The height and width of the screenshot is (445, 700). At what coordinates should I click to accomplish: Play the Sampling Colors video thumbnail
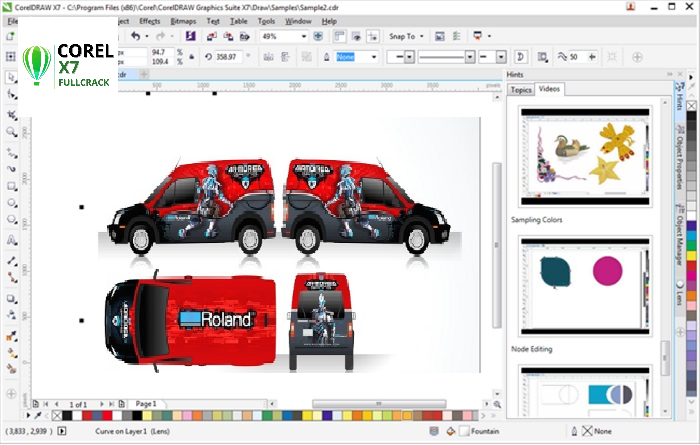click(x=585, y=157)
